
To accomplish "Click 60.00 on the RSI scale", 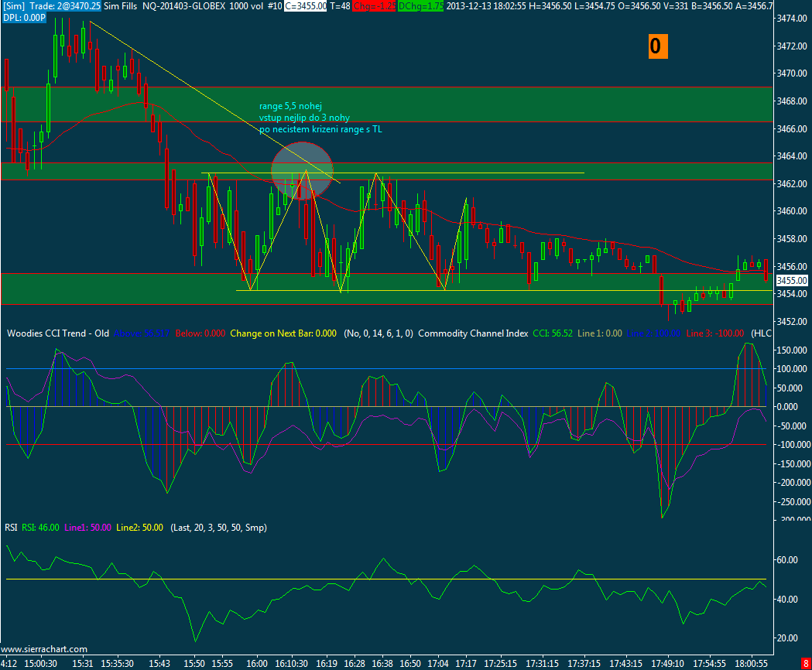I will click(x=787, y=559).
